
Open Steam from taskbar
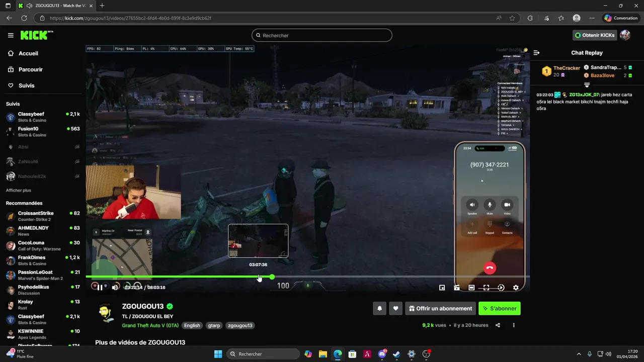396,354
